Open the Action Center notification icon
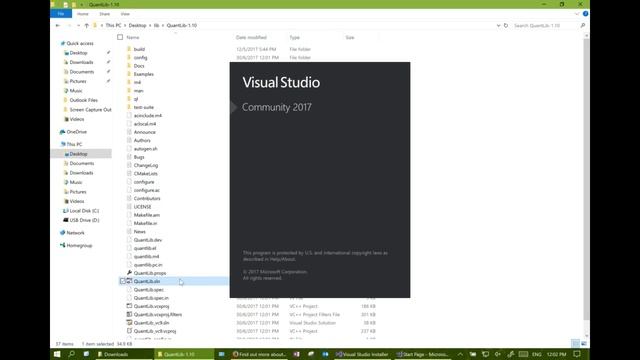The image size is (640, 360). 577,354
